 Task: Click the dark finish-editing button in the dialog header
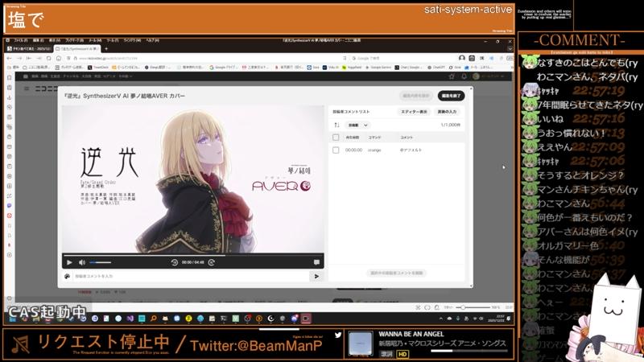tap(451, 96)
